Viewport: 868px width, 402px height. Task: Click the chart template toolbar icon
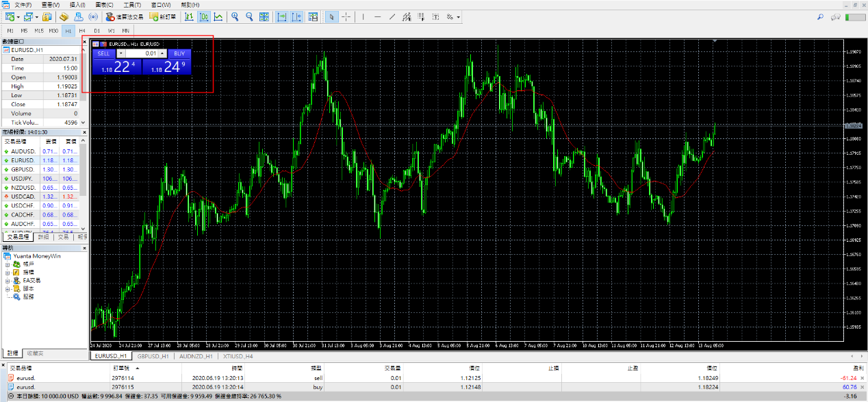313,16
